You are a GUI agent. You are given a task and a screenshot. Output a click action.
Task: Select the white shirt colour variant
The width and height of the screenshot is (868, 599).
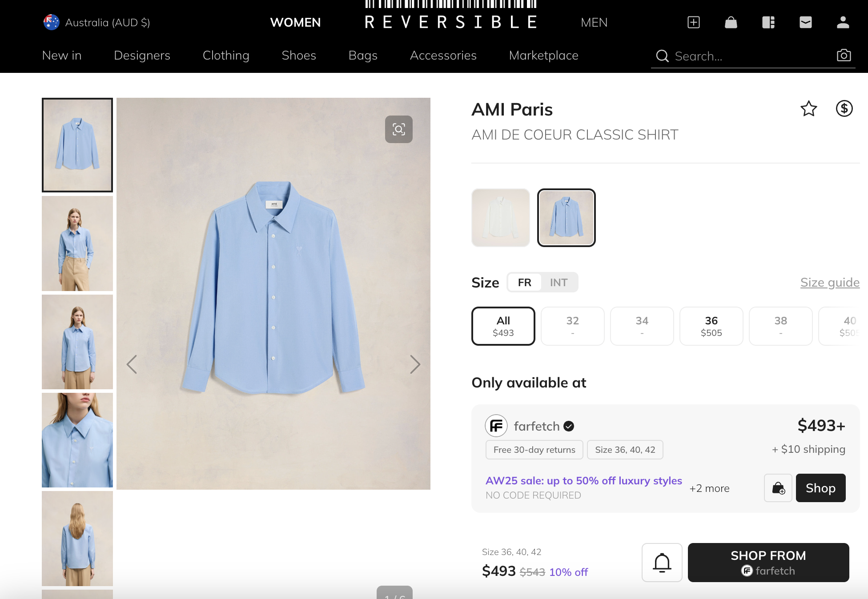(500, 218)
